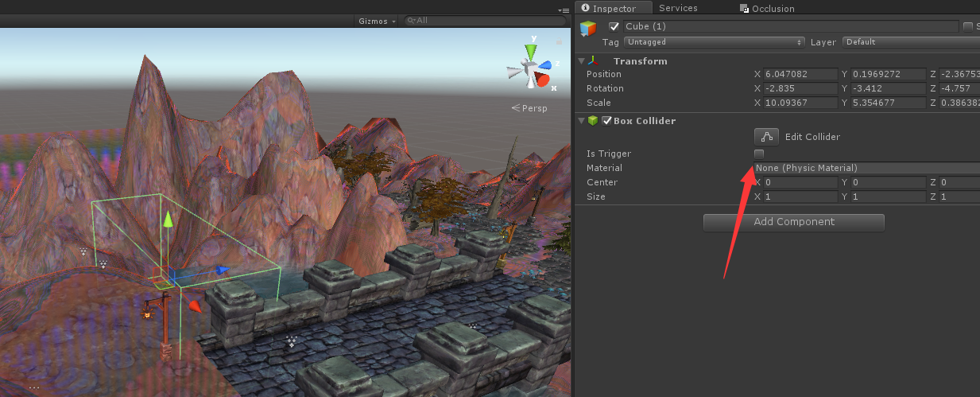Collapse the Box Collider component foldout
The height and width of the screenshot is (397, 980).
pos(582,121)
